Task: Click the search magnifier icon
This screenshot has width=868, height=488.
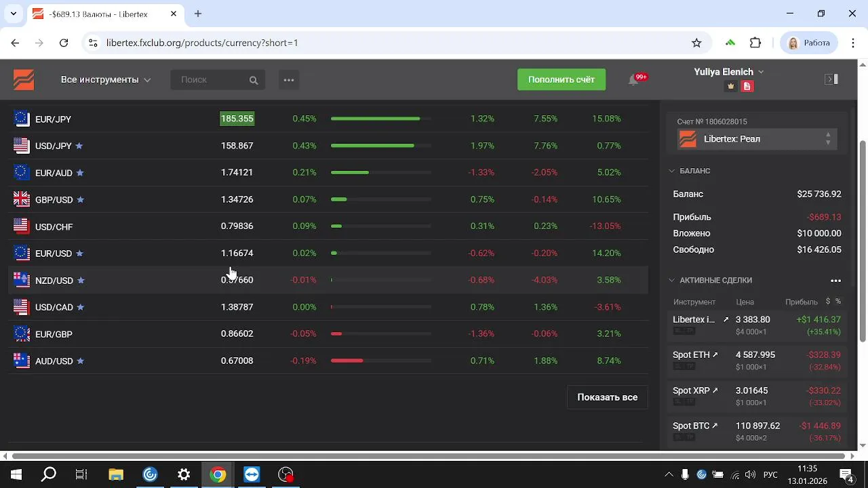Action: [254, 80]
